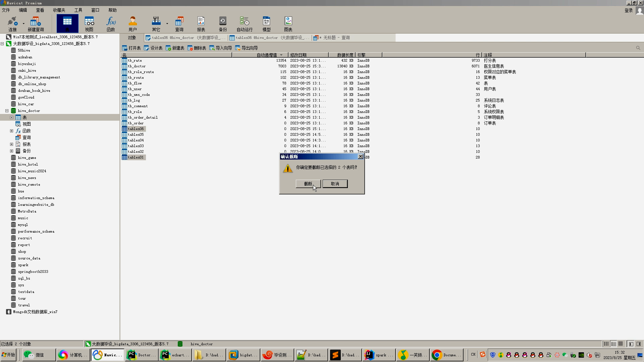Click the 备份 (Backup) toolbar icon
The width and height of the screenshot is (644, 362).
pos(223,24)
